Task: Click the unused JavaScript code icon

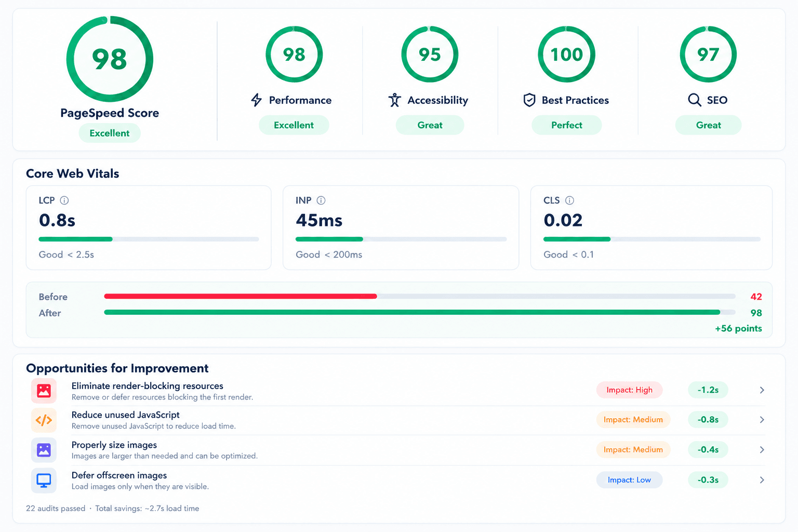Action: click(44, 420)
